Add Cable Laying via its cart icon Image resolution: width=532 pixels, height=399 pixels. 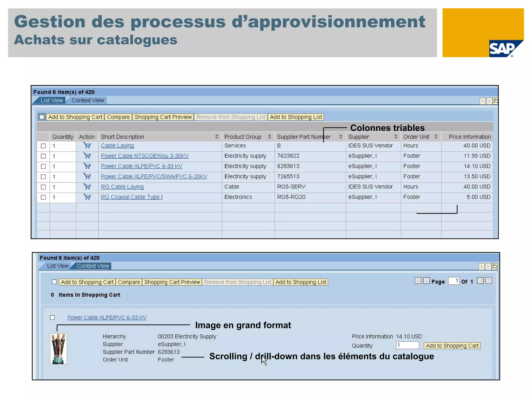pyautogui.click(x=87, y=146)
